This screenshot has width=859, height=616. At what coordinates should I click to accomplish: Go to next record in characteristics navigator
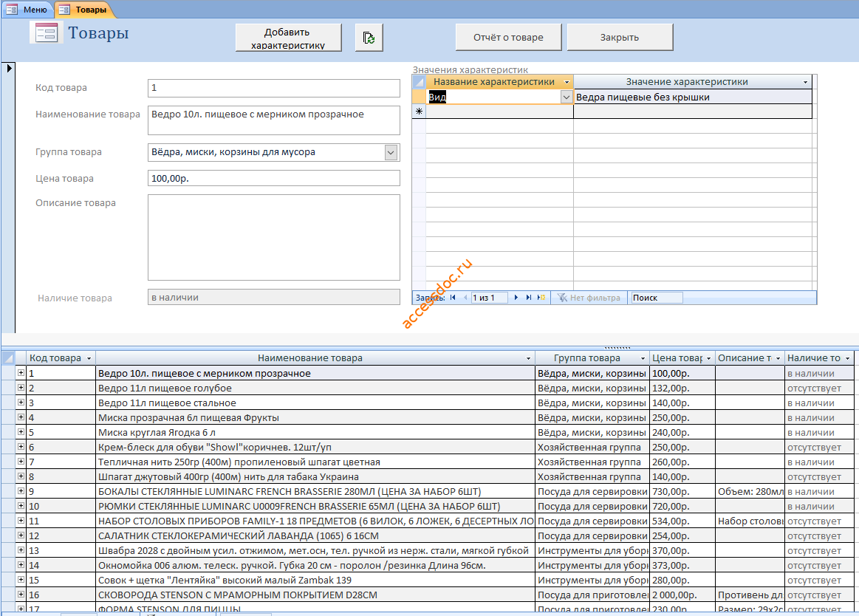516,298
